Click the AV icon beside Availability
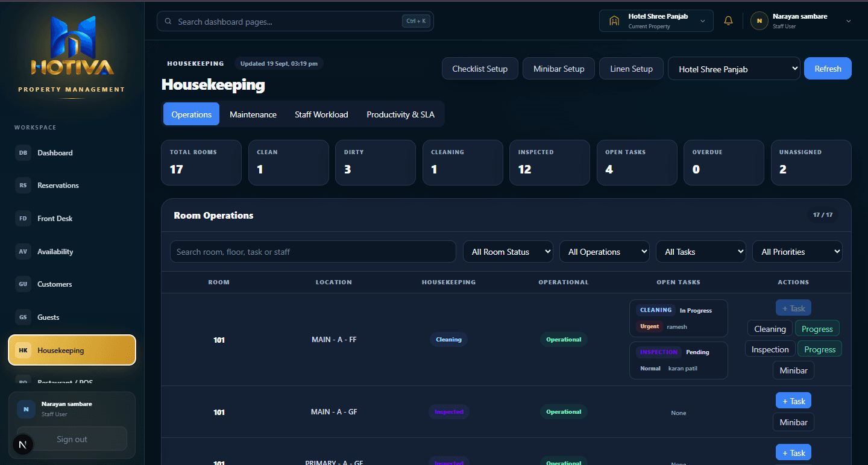Image resolution: width=868 pixels, height=465 pixels. pos(23,252)
